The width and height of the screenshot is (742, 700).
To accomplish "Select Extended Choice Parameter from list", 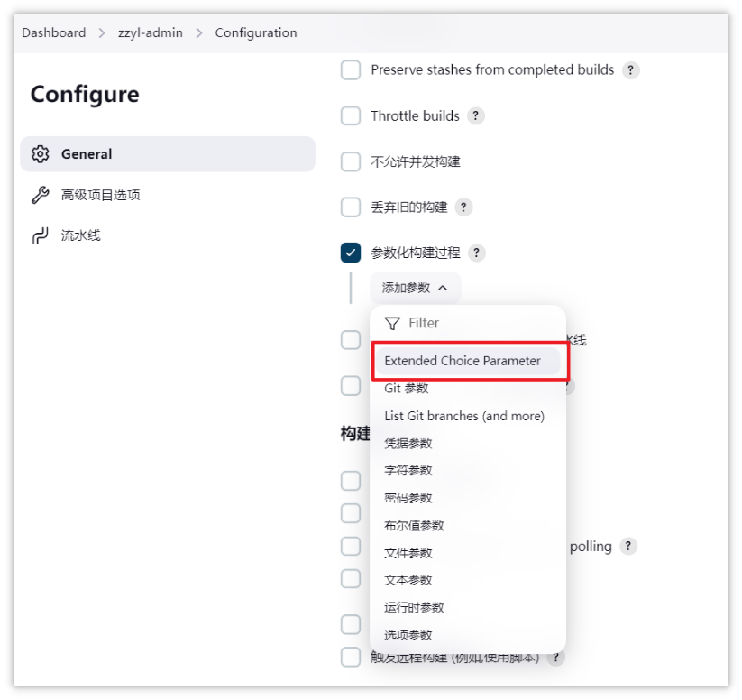I will (468, 361).
